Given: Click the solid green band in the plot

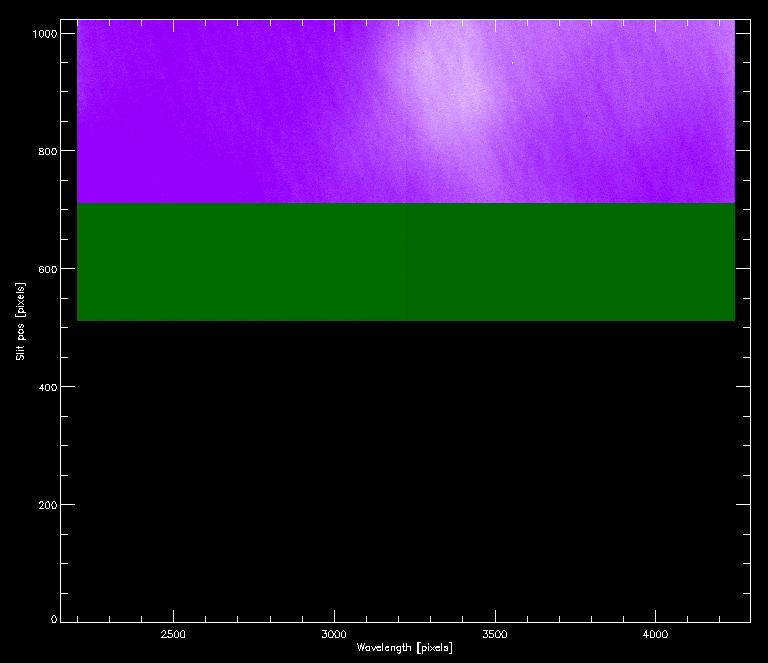Looking at the screenshot, I should (406, 262).
